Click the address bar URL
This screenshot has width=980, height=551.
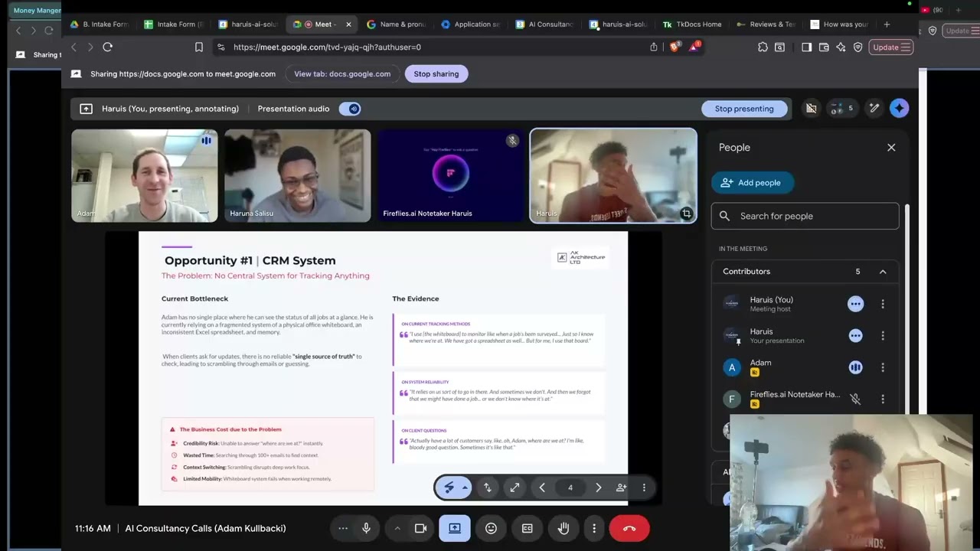(327, 47)
